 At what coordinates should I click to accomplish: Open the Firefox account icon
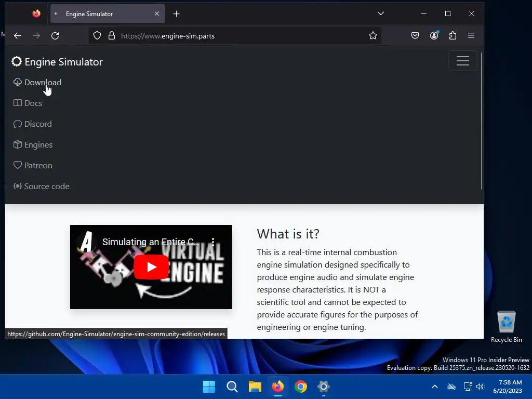pos(434,35)
